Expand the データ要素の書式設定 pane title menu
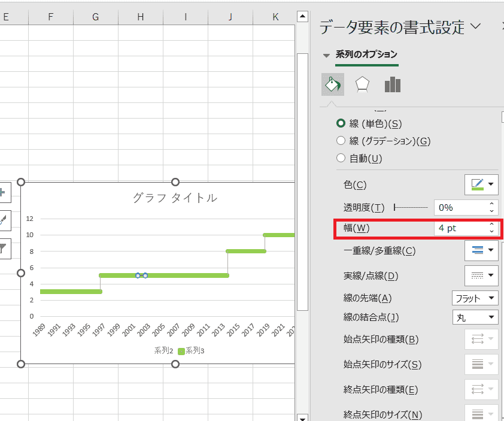The height and width of the screenshot is (421, 504). click(476, 26)
